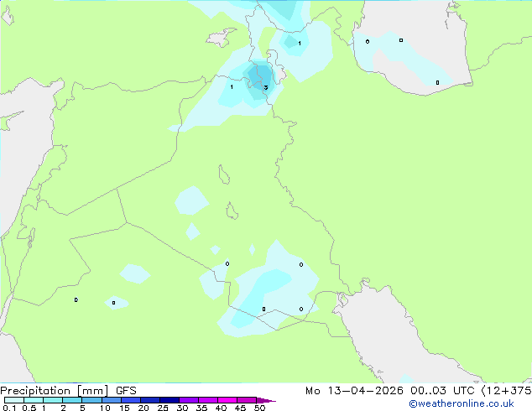The width and height of the screenshot is (532, 411).
Task: Click legend scale label 20
Action: coord(143,408)
